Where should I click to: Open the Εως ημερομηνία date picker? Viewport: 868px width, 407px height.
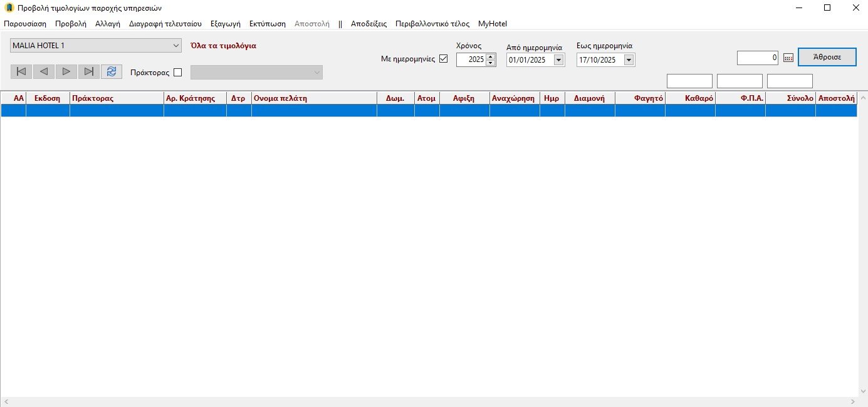tap(629, 60)
